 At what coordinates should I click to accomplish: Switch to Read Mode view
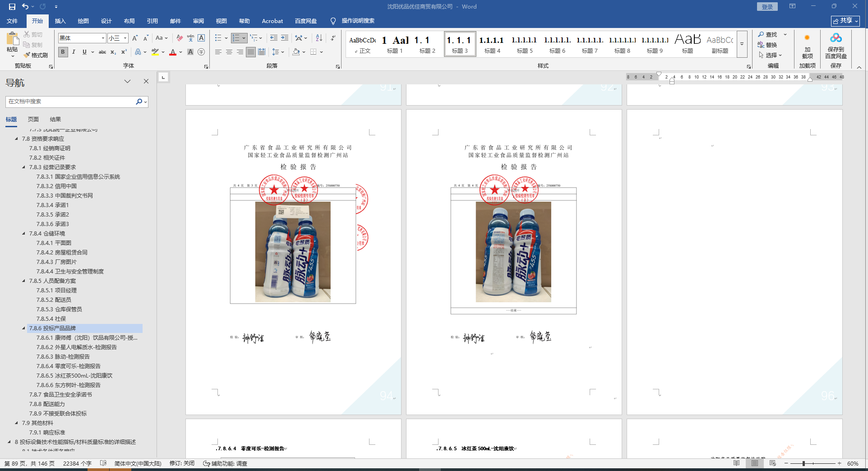click(737, 463)
